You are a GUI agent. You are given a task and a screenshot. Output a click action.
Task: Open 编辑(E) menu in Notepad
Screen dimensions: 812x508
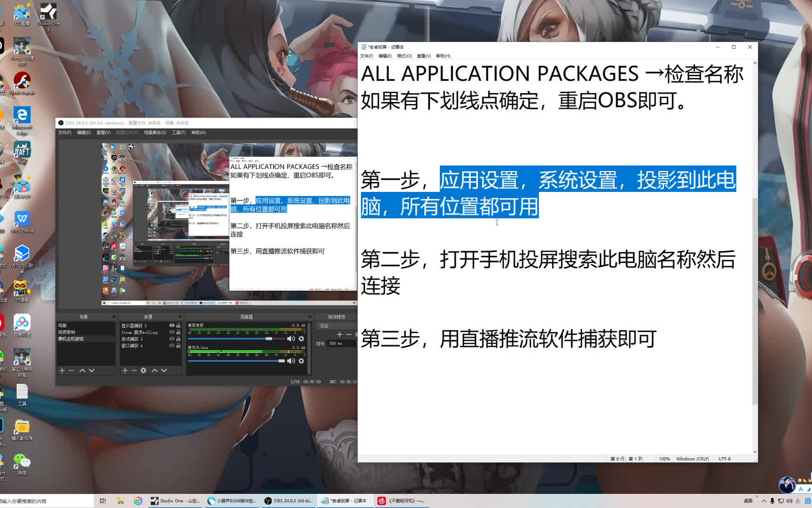click(x=385, y=56)
